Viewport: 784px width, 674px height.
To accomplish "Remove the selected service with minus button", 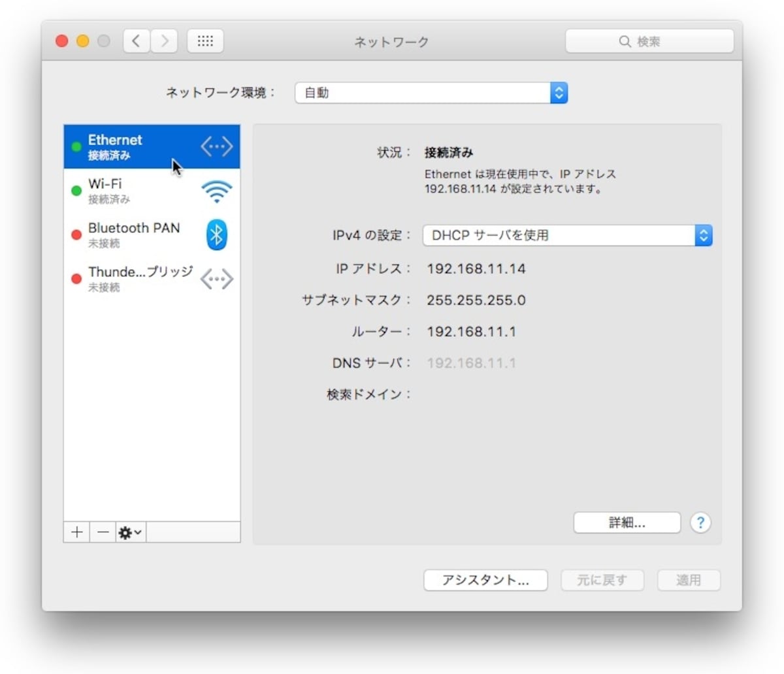I will (103, 532).
